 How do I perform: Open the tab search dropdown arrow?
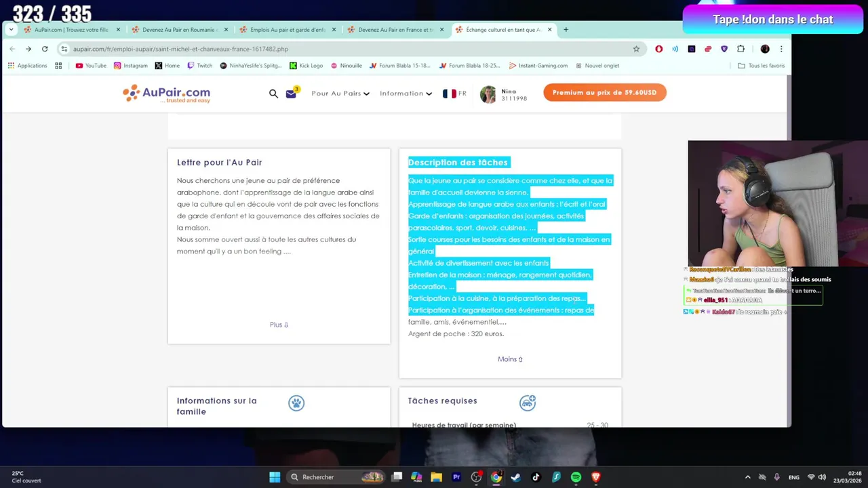click(x=11, y=30)
